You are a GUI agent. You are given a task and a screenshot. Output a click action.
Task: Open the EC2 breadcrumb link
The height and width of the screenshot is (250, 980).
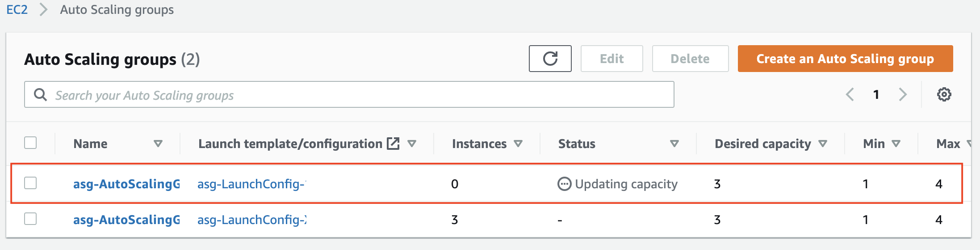(17, 10)
